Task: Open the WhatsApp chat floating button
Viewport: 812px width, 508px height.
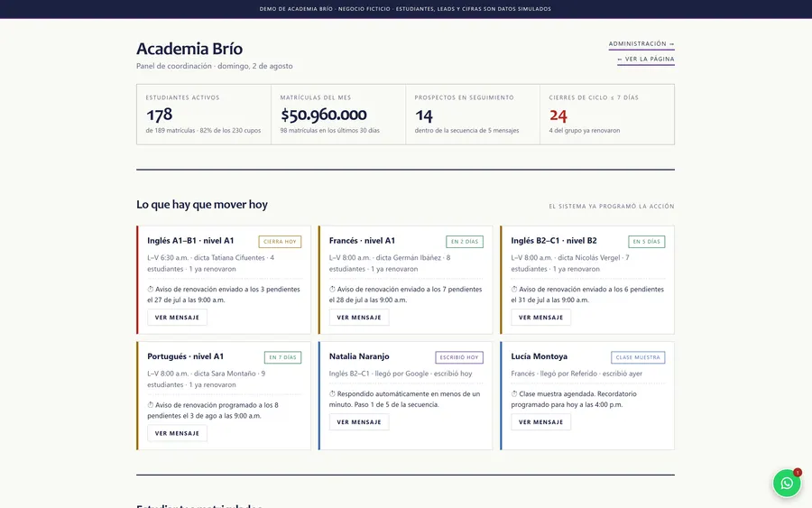Action: (787, 483)
